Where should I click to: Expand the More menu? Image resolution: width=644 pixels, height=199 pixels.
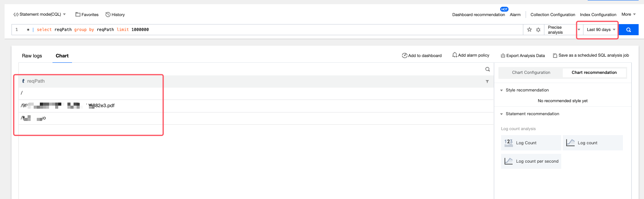pyautogui.click(x=628, y=15)
